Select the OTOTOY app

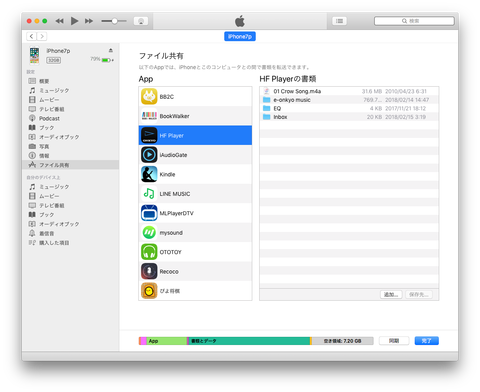pyautogui.click(x=195, y=252)
